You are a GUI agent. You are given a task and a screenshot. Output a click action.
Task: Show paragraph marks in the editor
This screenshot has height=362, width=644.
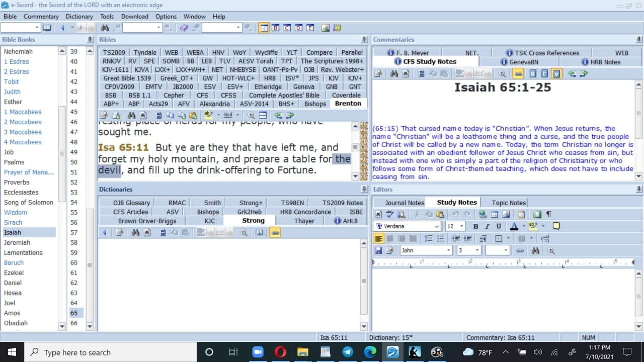click(x=549, y=215)
